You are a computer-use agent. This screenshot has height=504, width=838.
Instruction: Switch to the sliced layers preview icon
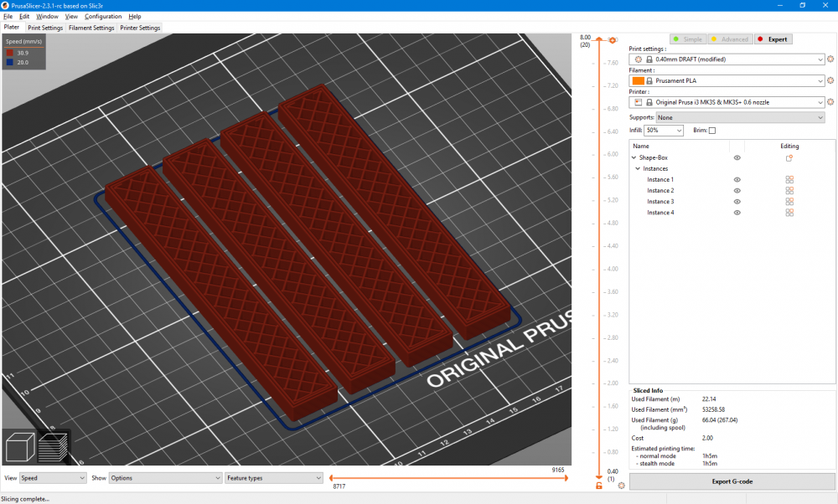(54, 446)
